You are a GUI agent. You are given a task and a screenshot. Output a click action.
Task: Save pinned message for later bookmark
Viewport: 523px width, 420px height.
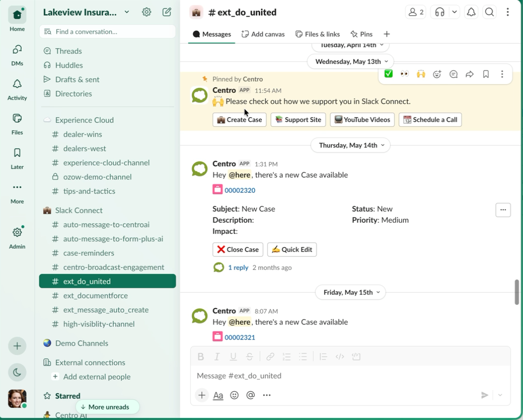point(486,74)
